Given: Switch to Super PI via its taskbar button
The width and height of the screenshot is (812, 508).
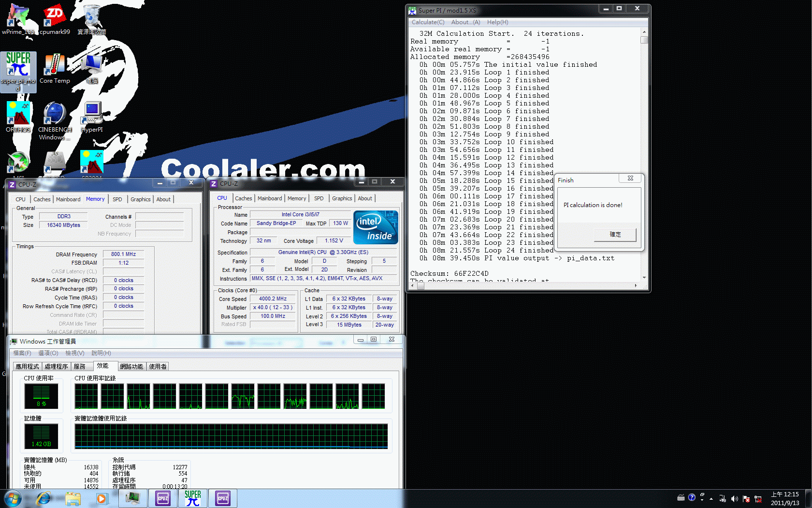Looking at the screenshot, I should (x=193, y=498).
